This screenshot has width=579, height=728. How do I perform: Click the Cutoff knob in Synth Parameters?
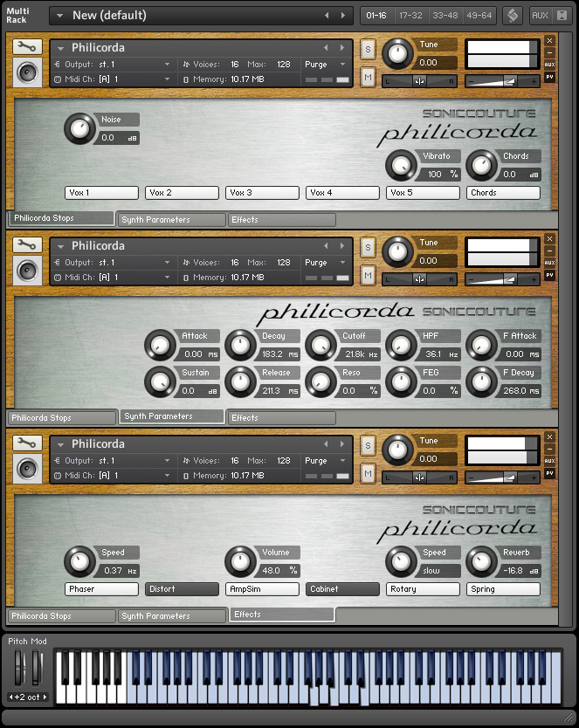click(x=321, y=345)
